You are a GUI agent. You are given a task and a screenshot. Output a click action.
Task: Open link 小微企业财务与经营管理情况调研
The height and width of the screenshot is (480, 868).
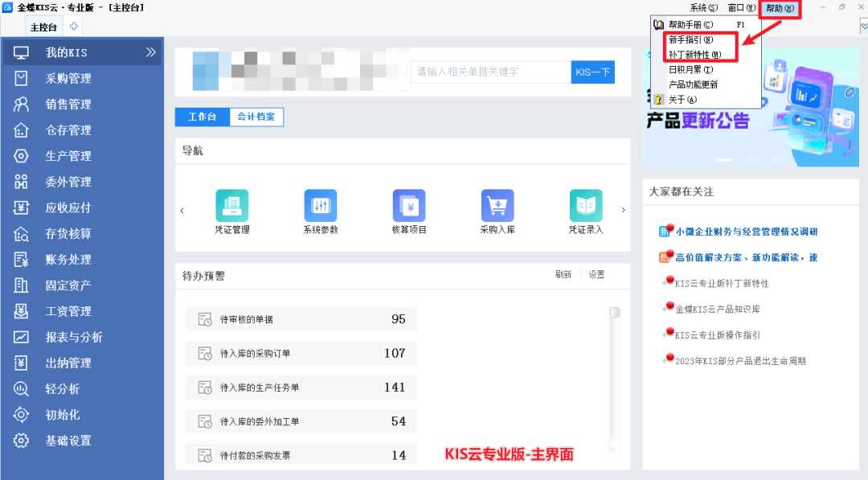(x=746, y=232)
